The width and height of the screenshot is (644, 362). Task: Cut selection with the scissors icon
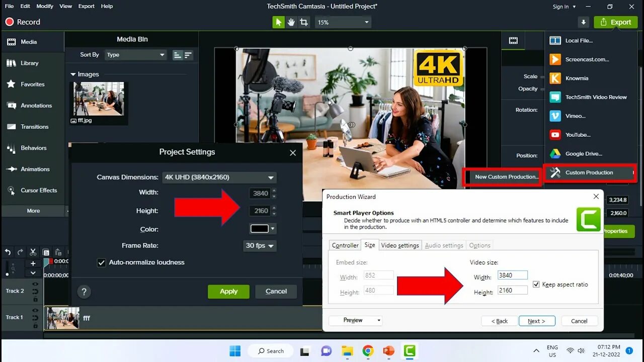(x=33, y=252)
